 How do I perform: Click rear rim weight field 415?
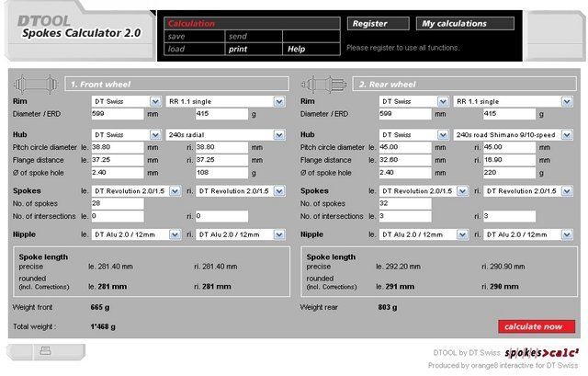click(509, 114)
